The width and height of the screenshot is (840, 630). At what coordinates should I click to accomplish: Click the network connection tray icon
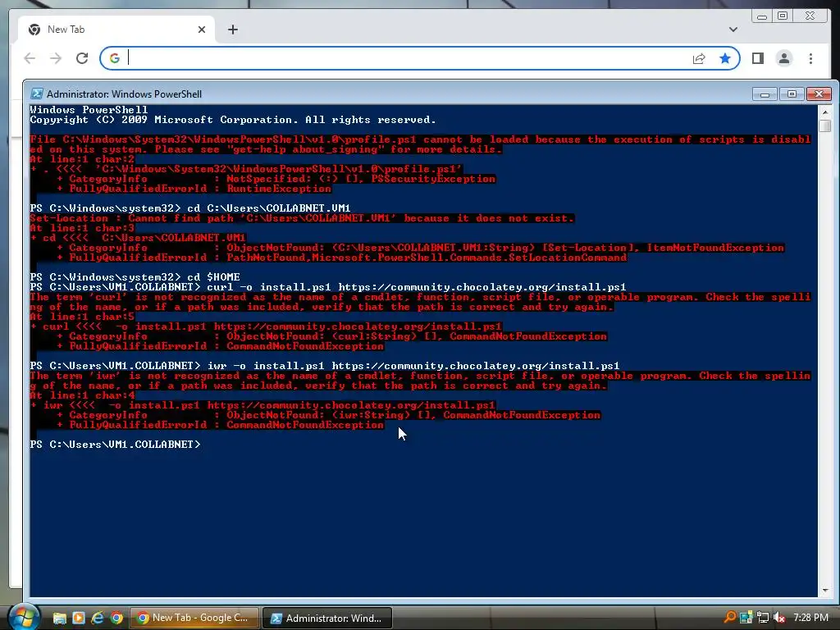[x=763, y=618]
